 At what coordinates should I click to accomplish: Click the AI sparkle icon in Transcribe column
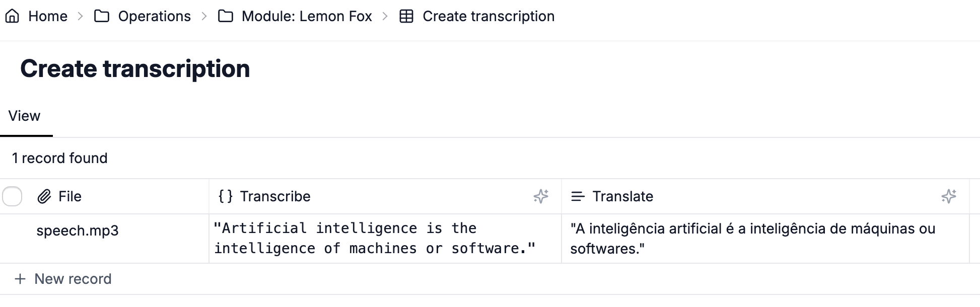[541, 196]
